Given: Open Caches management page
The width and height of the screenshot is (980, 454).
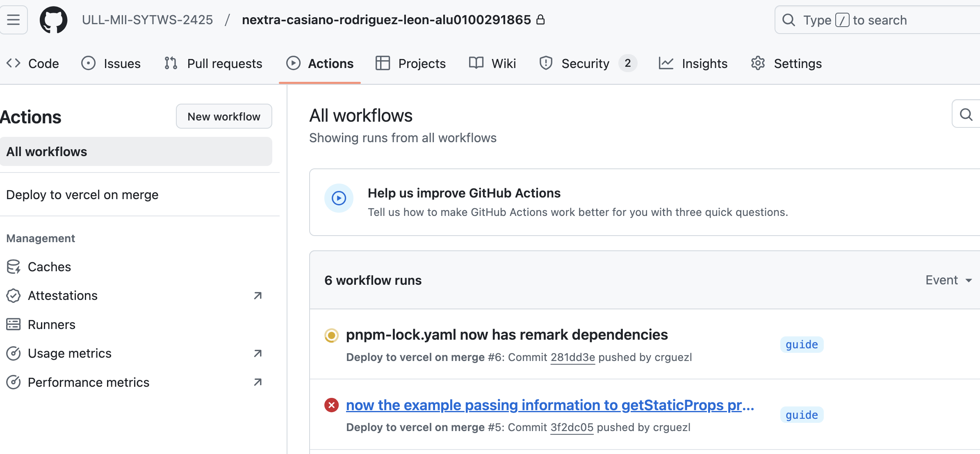Looking at the screenshot, I should (x=49, y=267).
